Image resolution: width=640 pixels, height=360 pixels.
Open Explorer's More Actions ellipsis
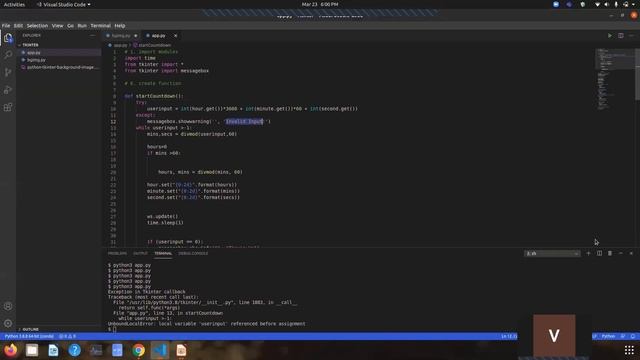93,36
